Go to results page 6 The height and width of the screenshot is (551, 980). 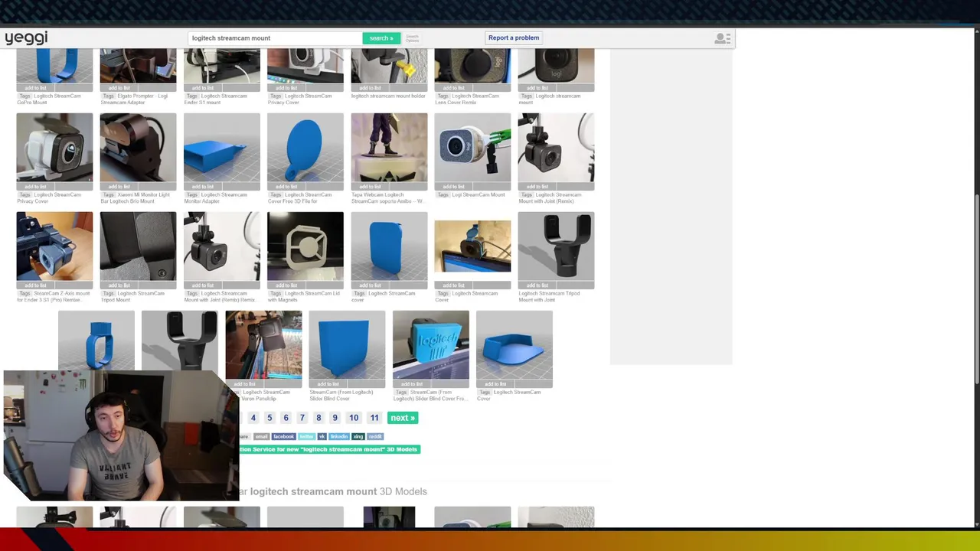[286, 418]
